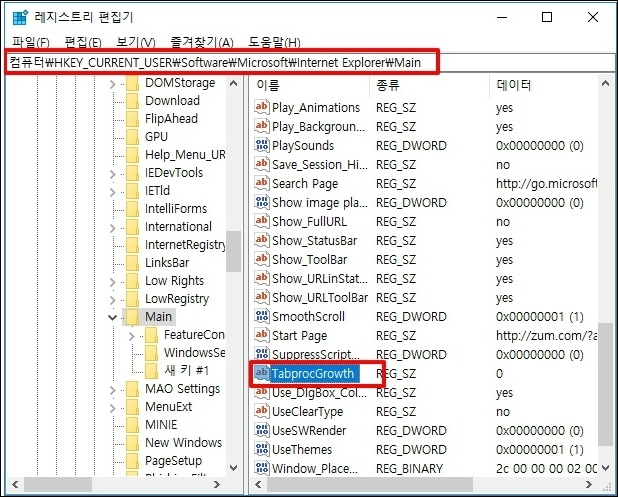The image size is (618, 497).
Task: Open the 보기(V) menu
Action: click(136, 42)
